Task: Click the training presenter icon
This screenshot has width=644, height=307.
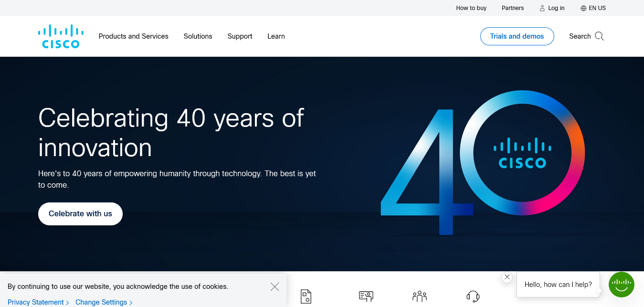Action: click(366, 296)
